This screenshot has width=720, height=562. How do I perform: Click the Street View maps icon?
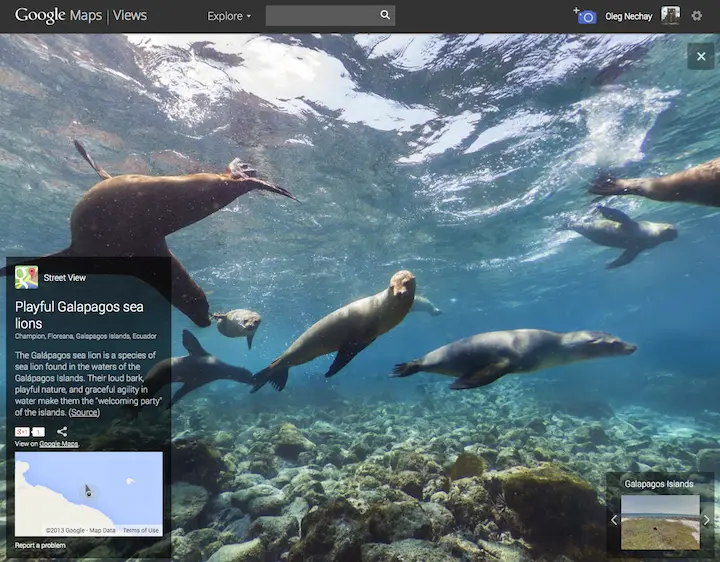tap(26, 277)
